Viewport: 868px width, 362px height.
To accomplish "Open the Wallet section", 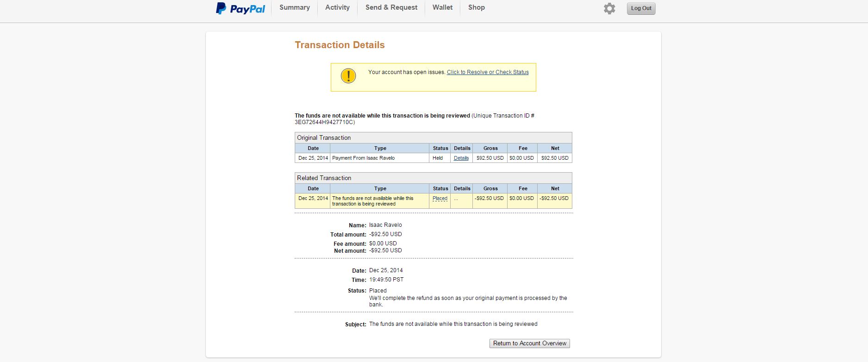I will [x=442, y=8].
